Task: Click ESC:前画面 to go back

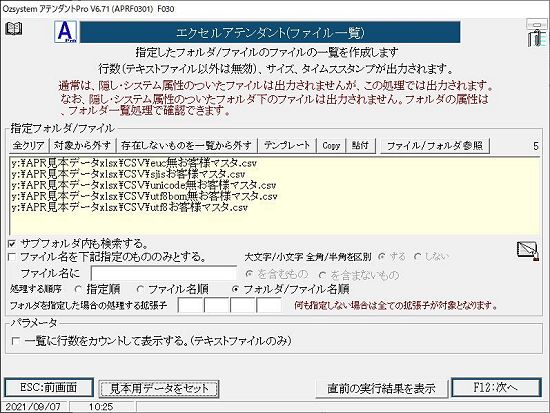Action: pos(49,388)
